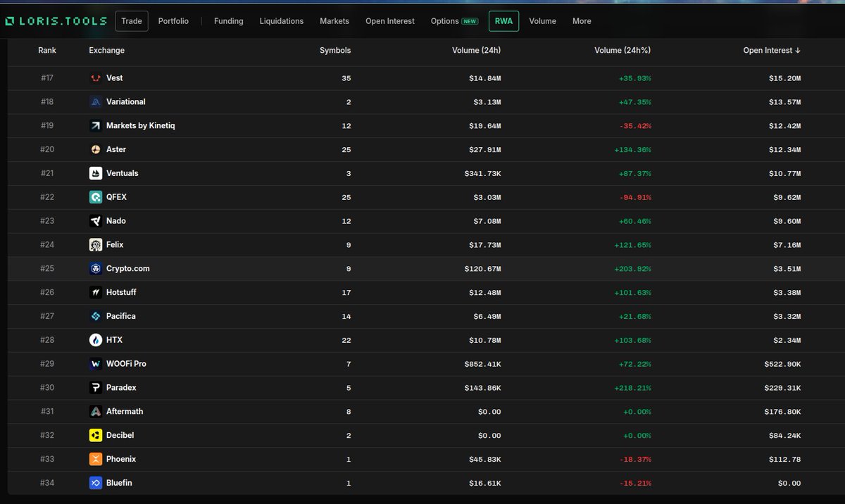Click the #34 rank cell

[x=48, y=483]
